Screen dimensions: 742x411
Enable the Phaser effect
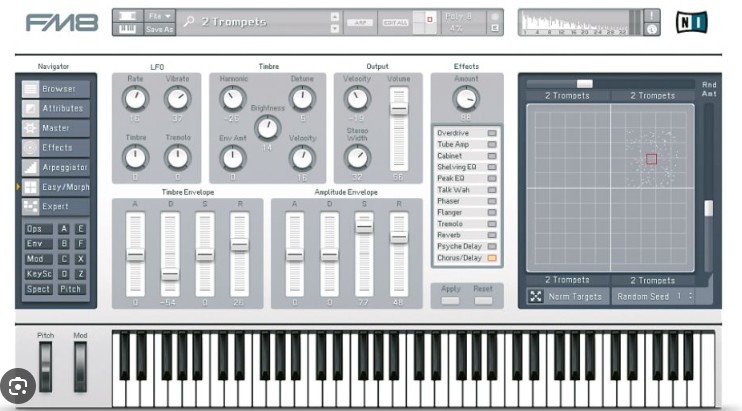click(x=492, y=201)
